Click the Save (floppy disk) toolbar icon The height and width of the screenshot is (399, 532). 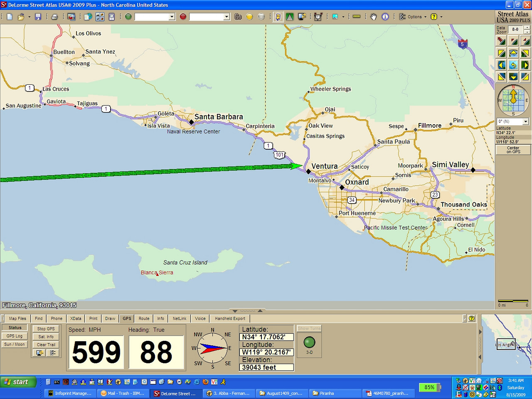click(38, 17)
